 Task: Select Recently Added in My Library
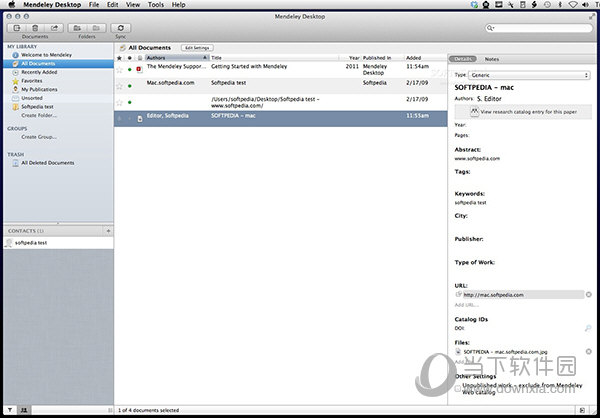click(x=39, y=72)
